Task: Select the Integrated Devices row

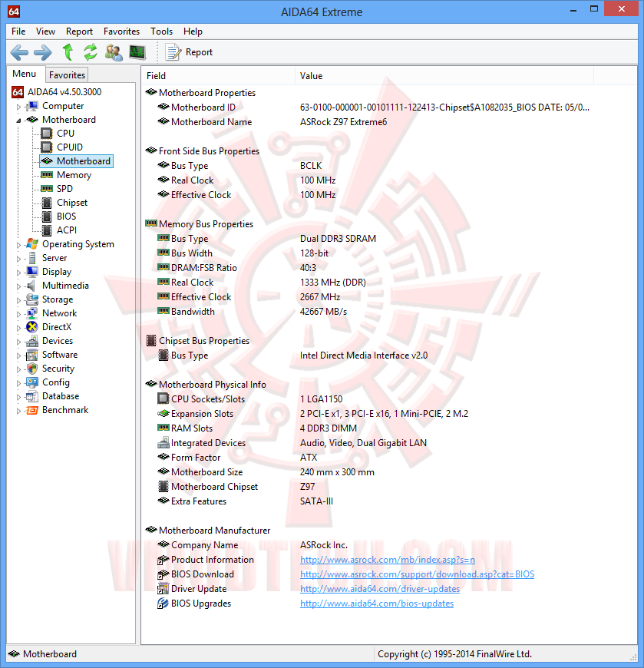Action: (x=388, y=443)
